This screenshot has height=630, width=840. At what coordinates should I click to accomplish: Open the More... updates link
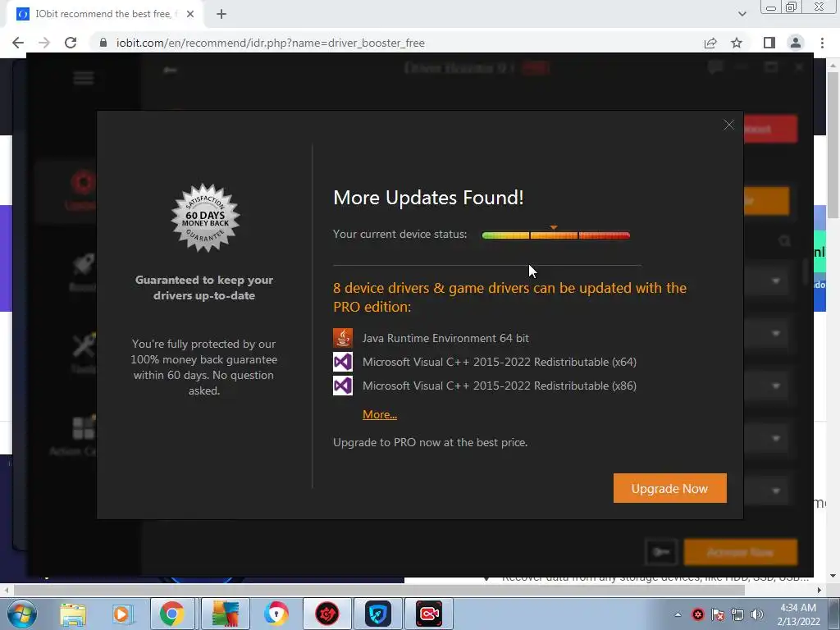380,414
